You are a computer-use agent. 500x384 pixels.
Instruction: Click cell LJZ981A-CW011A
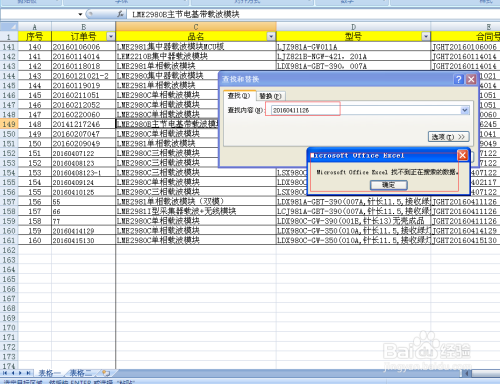(x=353, y=47)
